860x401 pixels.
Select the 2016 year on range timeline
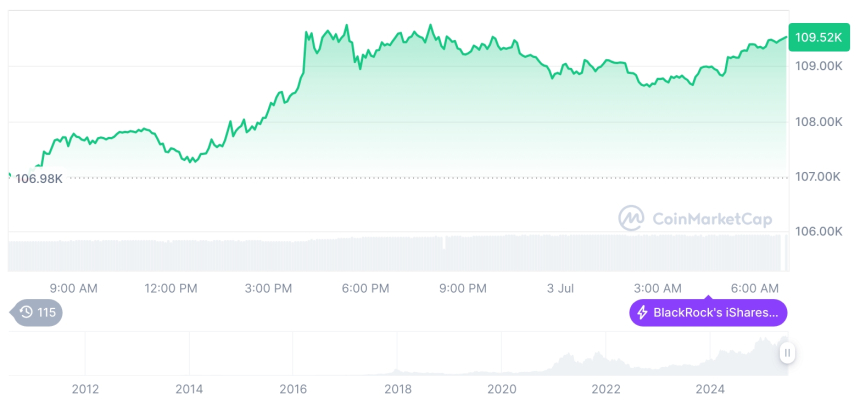pos(293,388)
